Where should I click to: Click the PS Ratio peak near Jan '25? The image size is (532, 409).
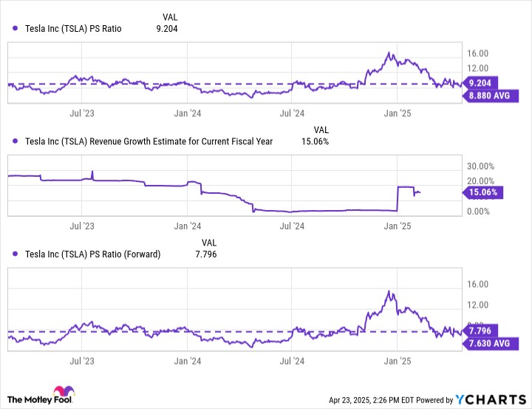tap(389, 53)
